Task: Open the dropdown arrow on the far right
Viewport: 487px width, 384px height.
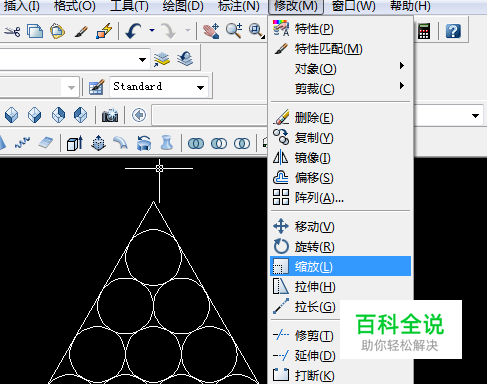Action: (475, 116)
